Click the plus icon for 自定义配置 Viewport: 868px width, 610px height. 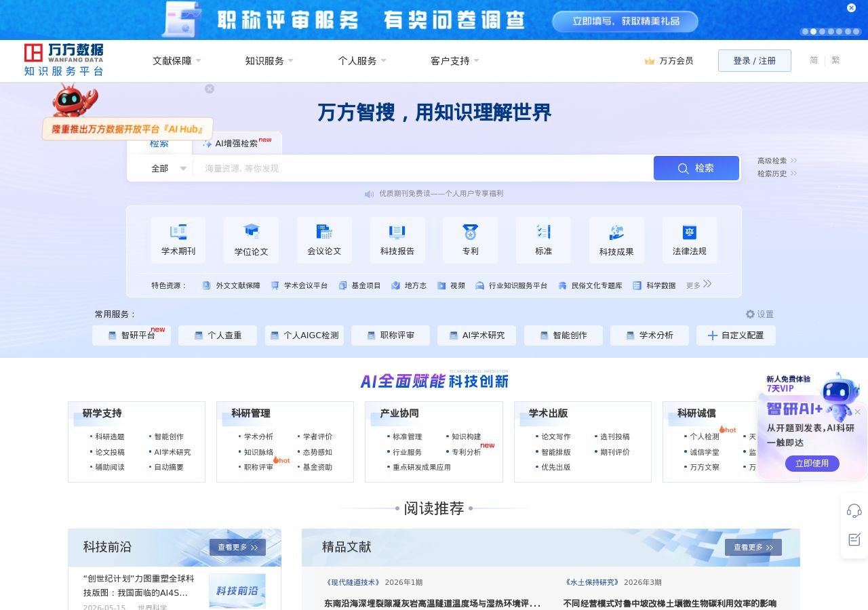click(712, 335)
